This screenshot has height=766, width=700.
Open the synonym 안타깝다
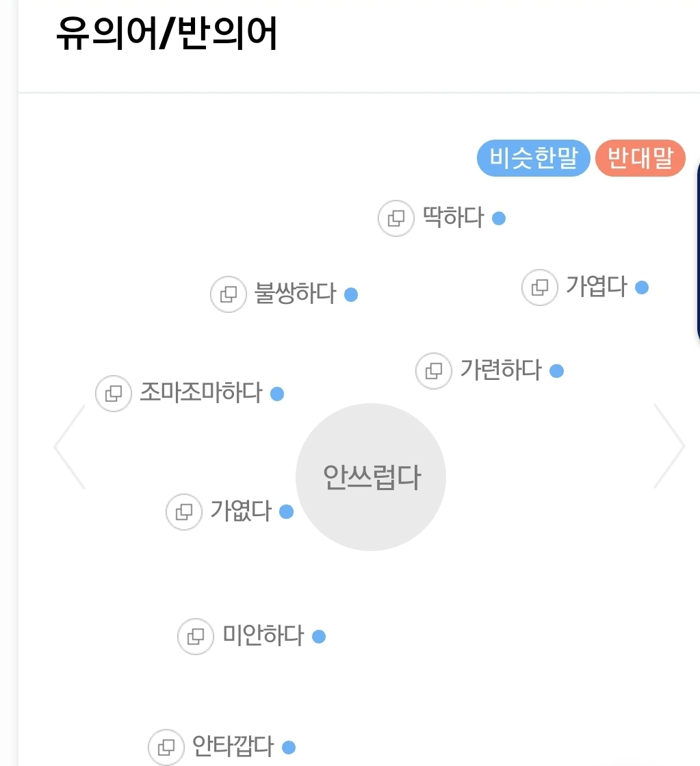tap(233, 745)
